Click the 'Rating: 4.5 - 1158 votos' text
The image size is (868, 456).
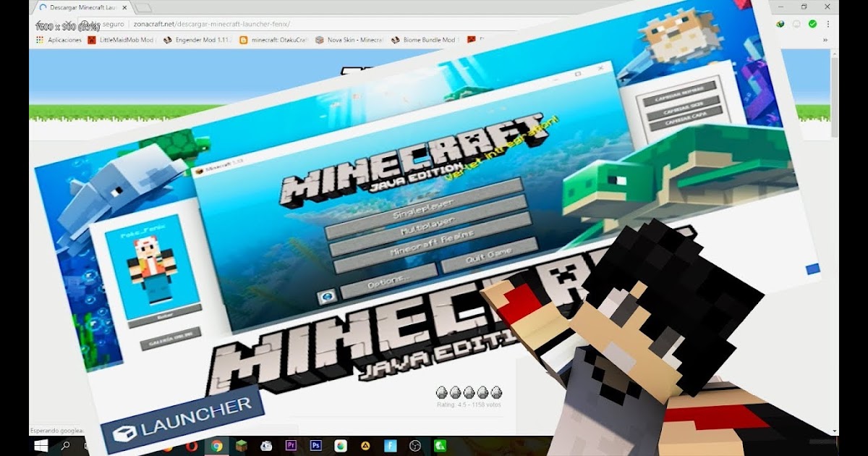tap(468, 404)
